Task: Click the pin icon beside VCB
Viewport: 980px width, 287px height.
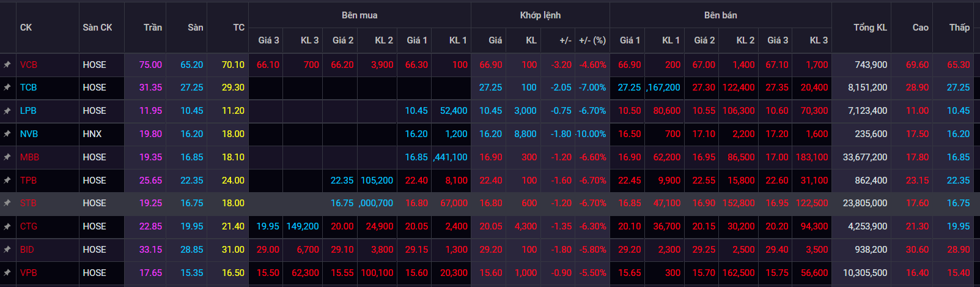Action: pos(7,64)
